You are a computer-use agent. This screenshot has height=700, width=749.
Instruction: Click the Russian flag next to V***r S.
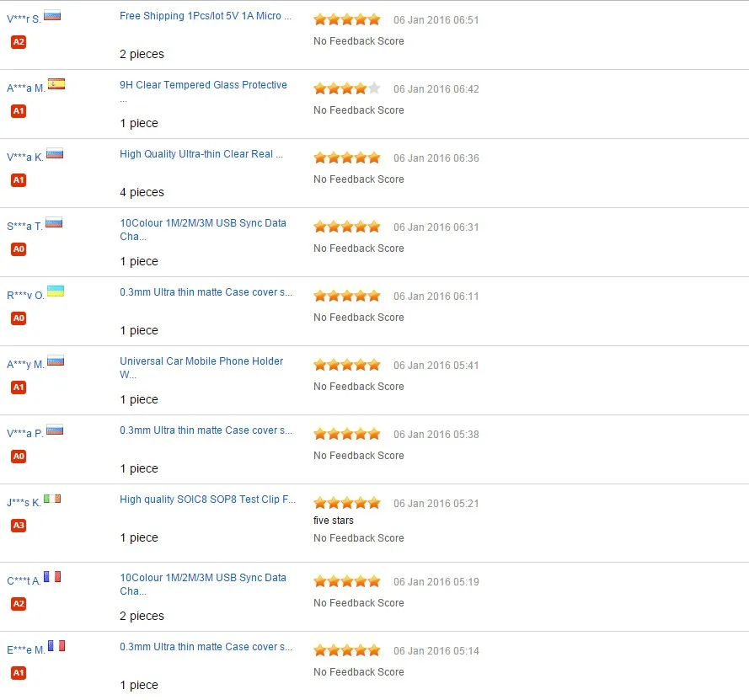(52, 15)
